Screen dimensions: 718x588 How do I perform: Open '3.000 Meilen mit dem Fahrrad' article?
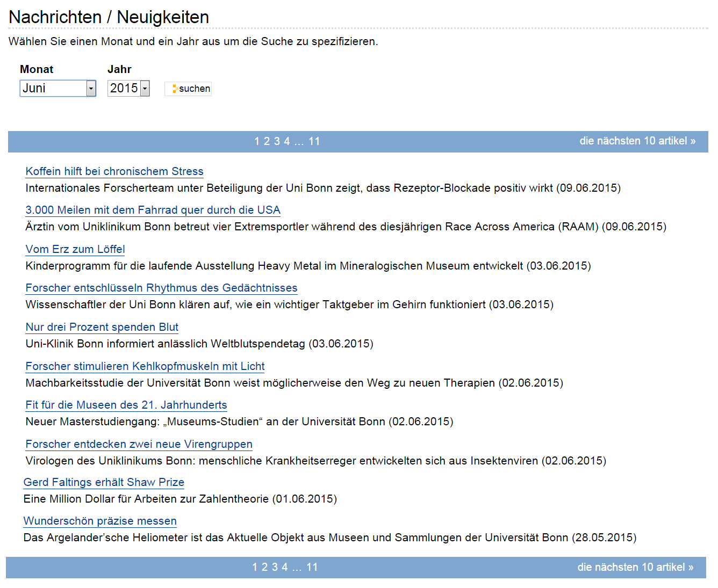[153, 210]
